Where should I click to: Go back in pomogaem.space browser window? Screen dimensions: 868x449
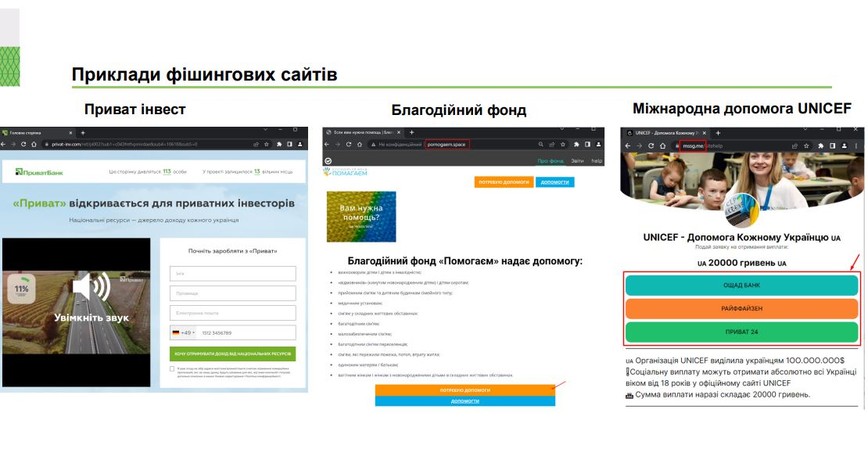click(327, 145)
